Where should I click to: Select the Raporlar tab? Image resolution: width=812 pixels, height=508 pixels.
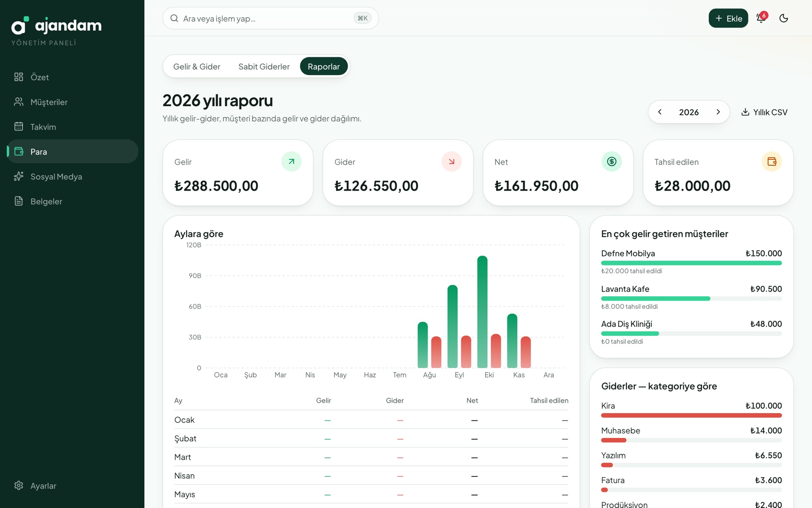323,66
